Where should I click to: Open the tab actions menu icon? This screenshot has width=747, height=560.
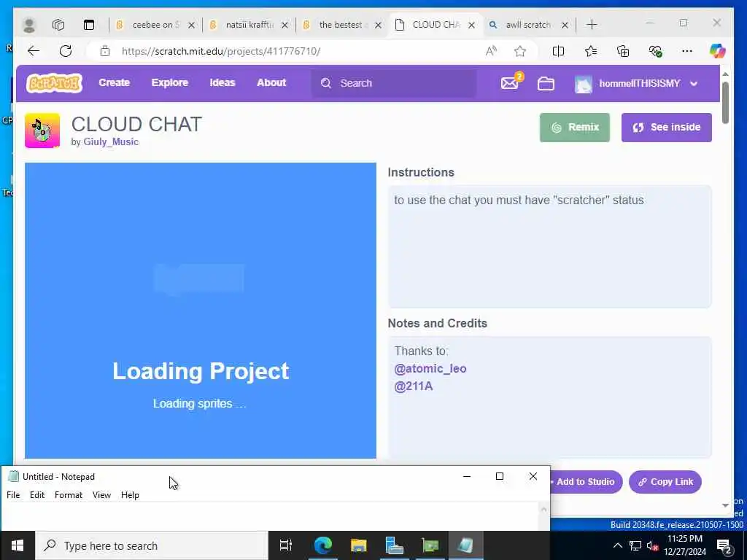point(89,25)
